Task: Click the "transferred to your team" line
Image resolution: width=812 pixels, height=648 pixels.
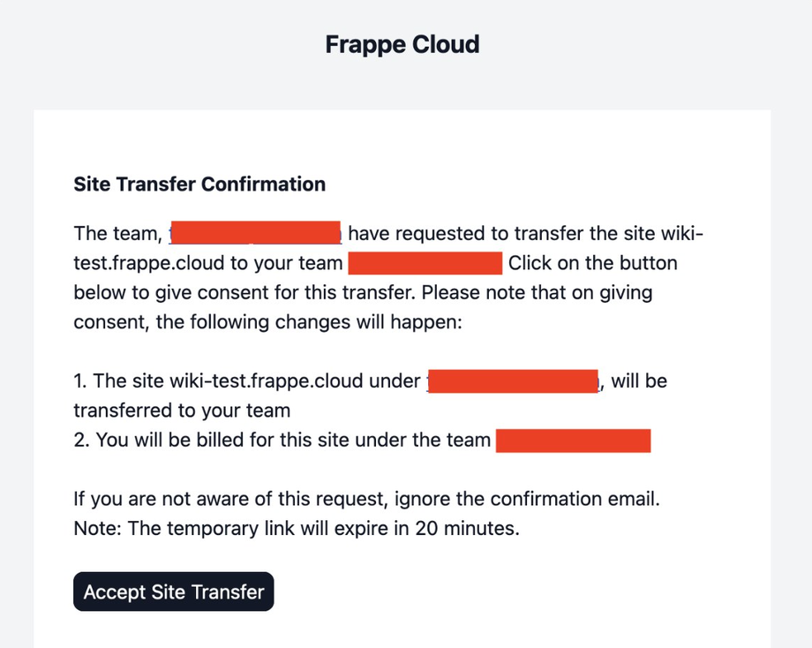Action: point(182,411)
